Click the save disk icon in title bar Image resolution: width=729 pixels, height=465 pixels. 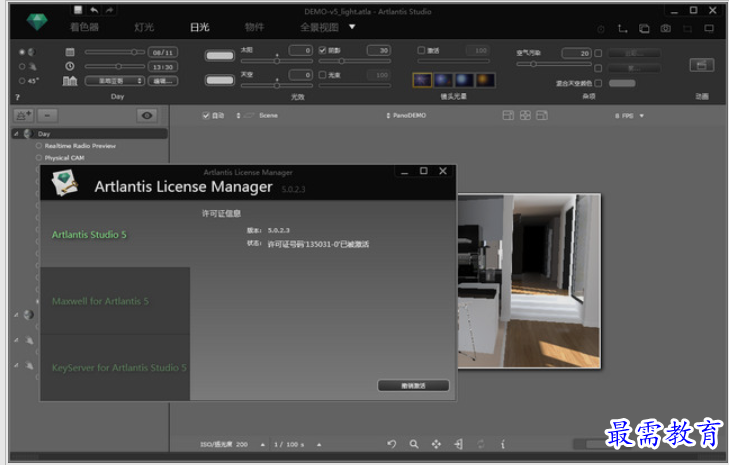(x=78, y=10)
